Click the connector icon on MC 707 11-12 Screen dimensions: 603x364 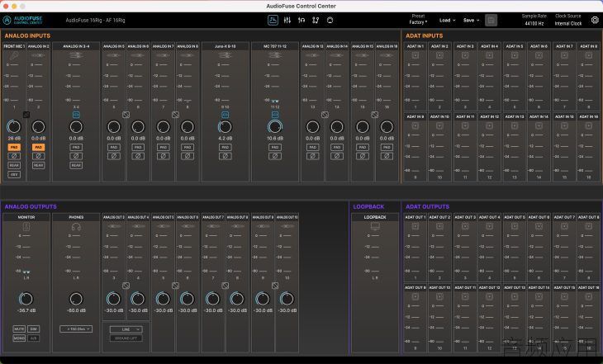(x=275, y=56)
